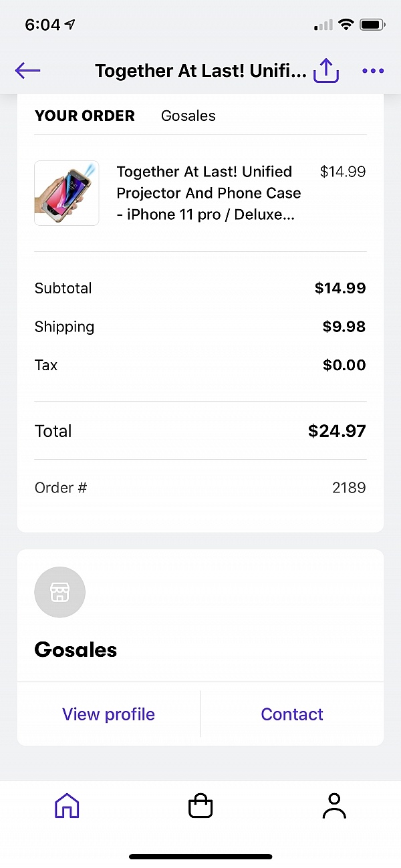This screenshot has width=401, height=868.
Task: Tap the Gosales store name heading
Action: coord(76,649)
